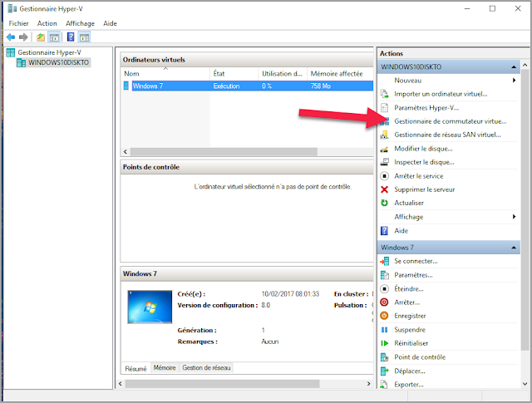532x403 pixels.
Task: Switch to the Mémoire tab
Action: click(165, 368)
